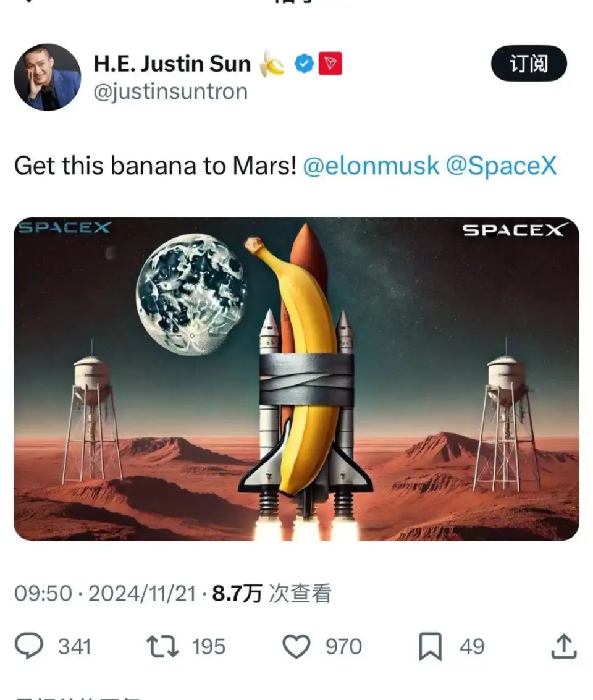Open Justin Sun's profile avatar
This screenshot has height=700, width=593.
47,77
